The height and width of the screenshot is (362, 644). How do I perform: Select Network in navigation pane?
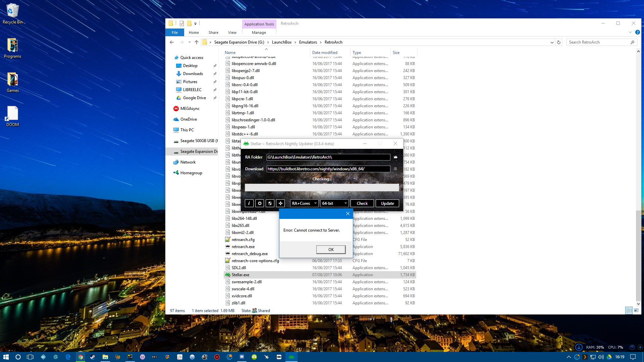188,162
